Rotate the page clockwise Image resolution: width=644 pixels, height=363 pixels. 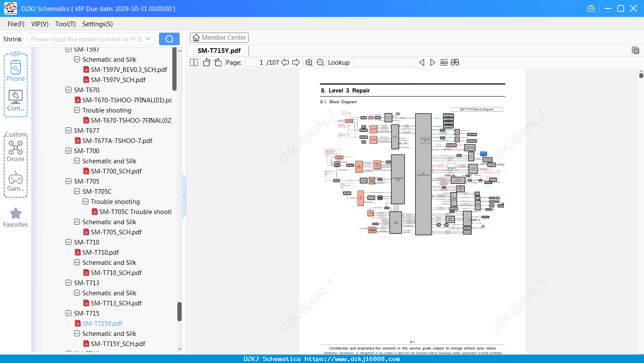(x=218, y=63)
